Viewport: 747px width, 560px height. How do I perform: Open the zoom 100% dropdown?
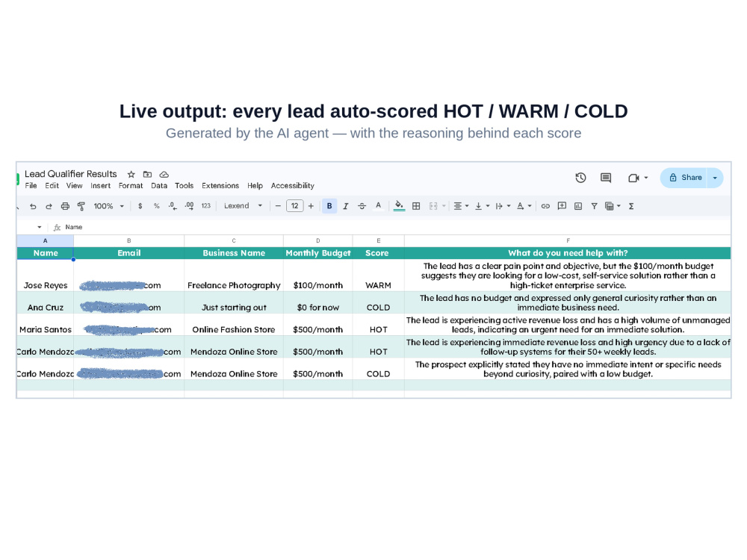tap(108, 206)
